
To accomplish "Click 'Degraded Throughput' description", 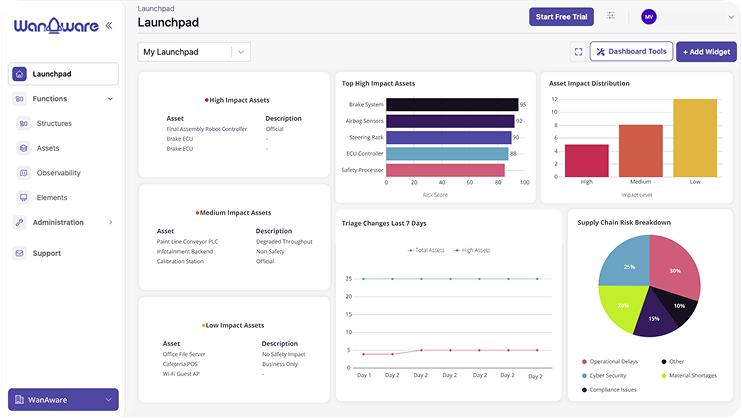I will click(x=284, y=241).
